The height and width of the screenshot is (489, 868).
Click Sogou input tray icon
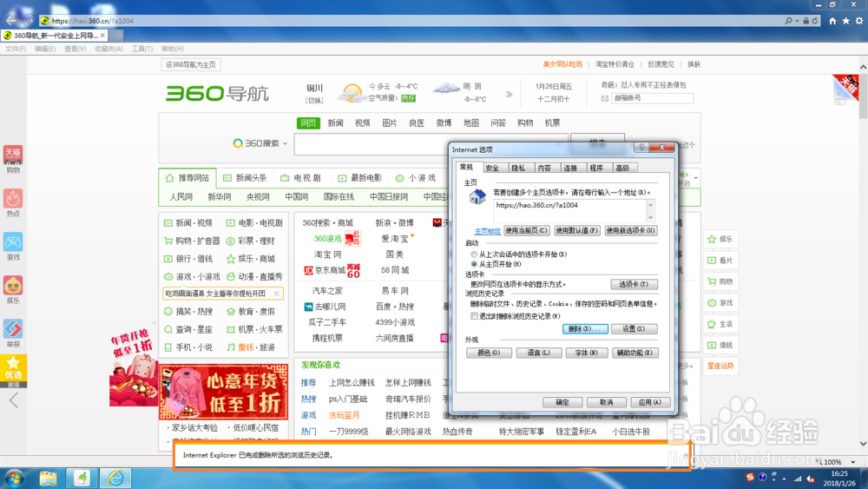click(750, 478)
